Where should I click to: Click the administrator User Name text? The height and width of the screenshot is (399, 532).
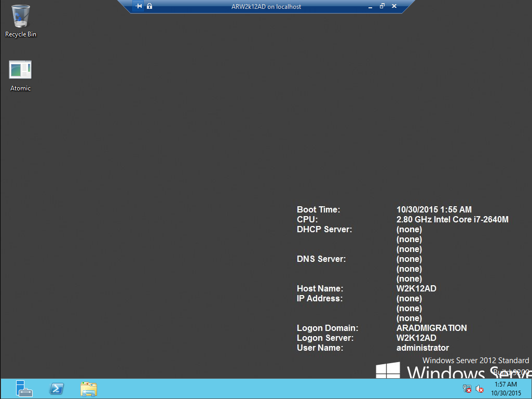[x=422, y=348]
